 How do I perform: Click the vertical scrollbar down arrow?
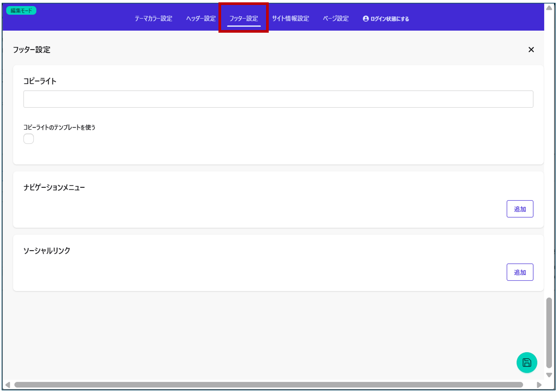549,375
